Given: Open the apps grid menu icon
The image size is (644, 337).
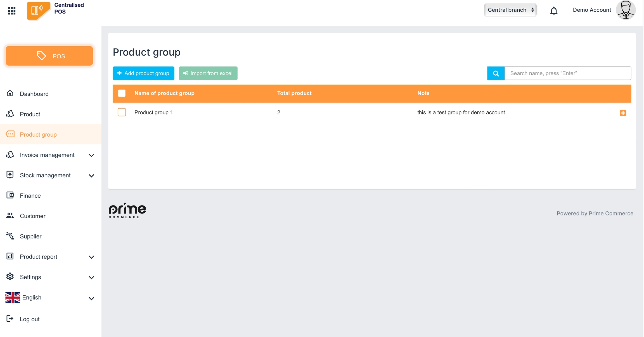Looking at the screenshot, I should tap(12, 11).
